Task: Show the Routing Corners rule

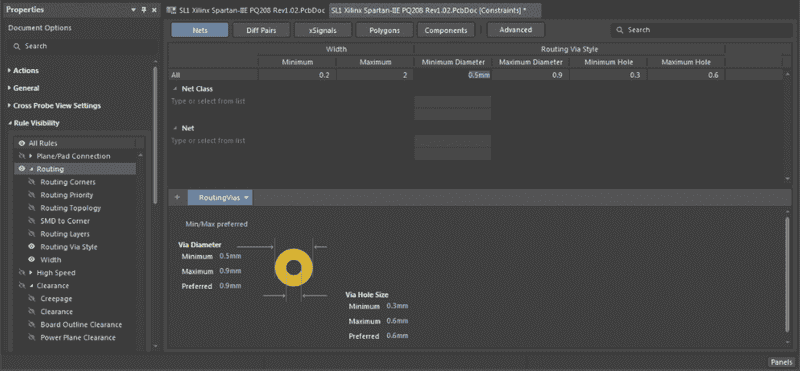Action: [32, 182]
